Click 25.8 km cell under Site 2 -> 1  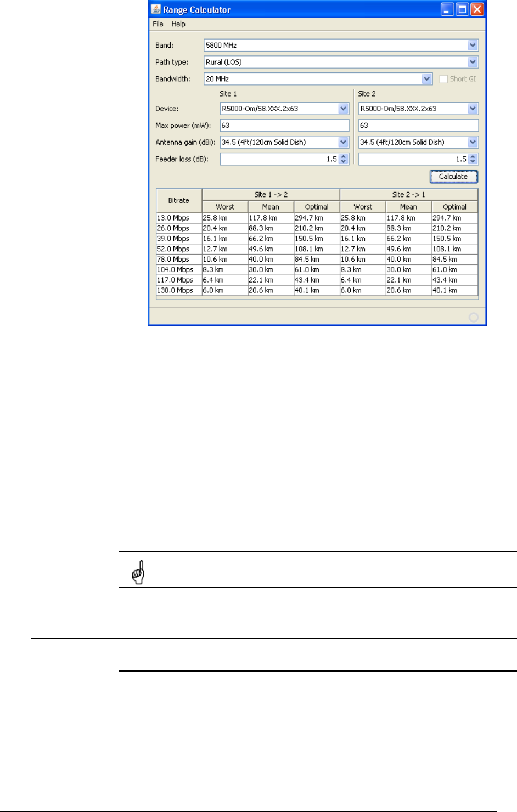[363, 218]
